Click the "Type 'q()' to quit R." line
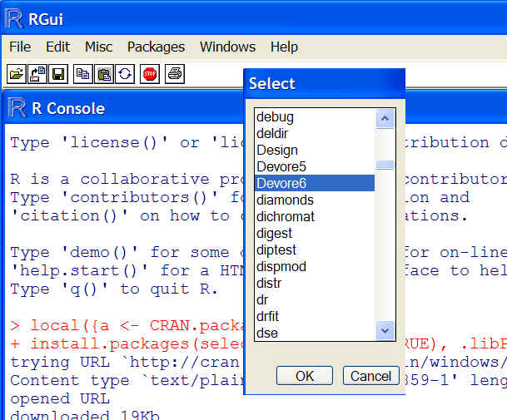Image resolution: width=507 pixels, height=420 pixels. click(x=114, y=289)
